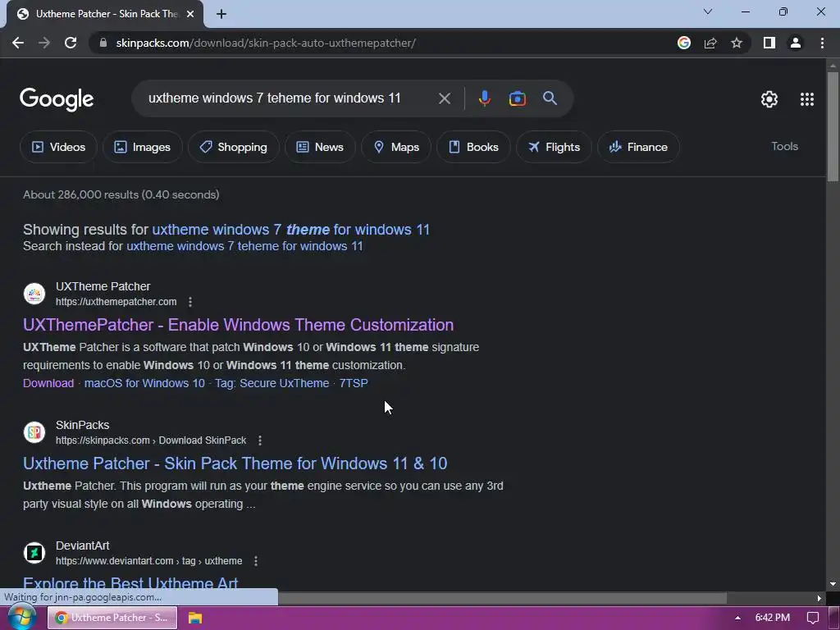This screenshot has width=840, height=630.
Task: Open the Windows Start orb
Action: (21, 618)
